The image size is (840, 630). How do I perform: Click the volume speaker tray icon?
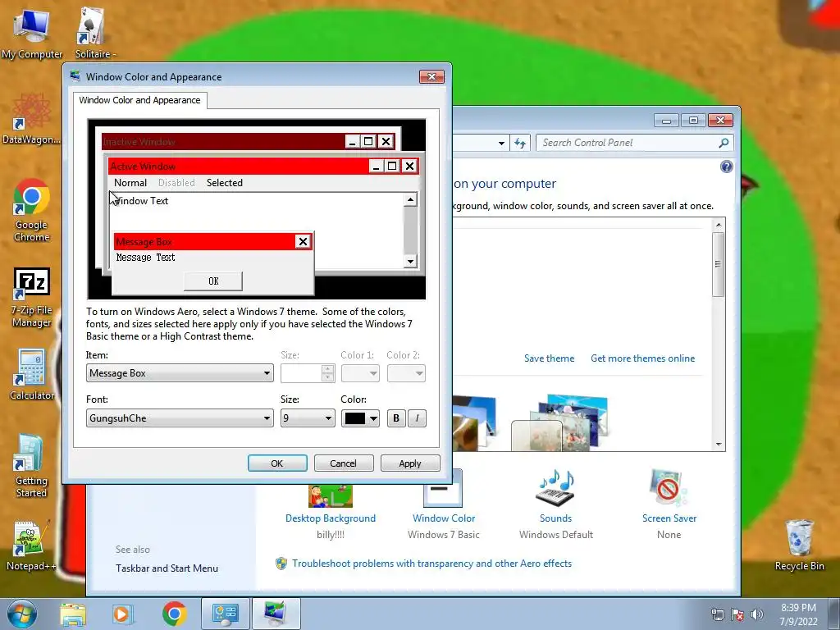[x=757, y=614]
